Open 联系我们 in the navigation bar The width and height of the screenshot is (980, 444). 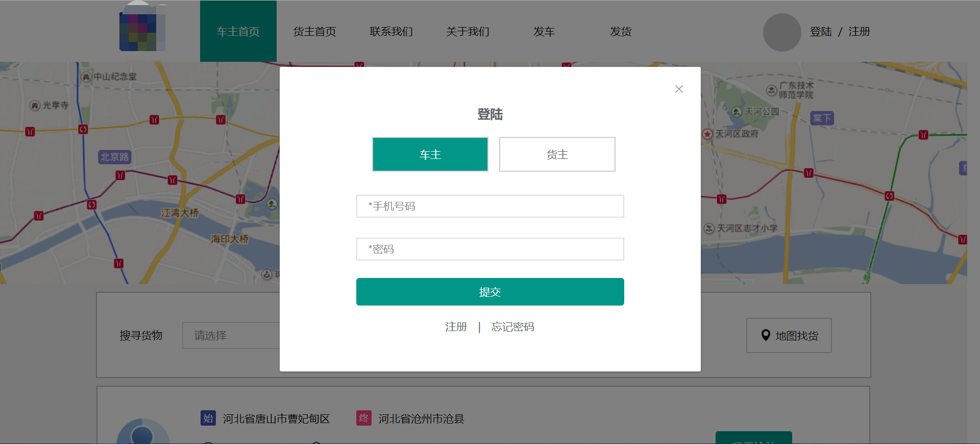391,32
